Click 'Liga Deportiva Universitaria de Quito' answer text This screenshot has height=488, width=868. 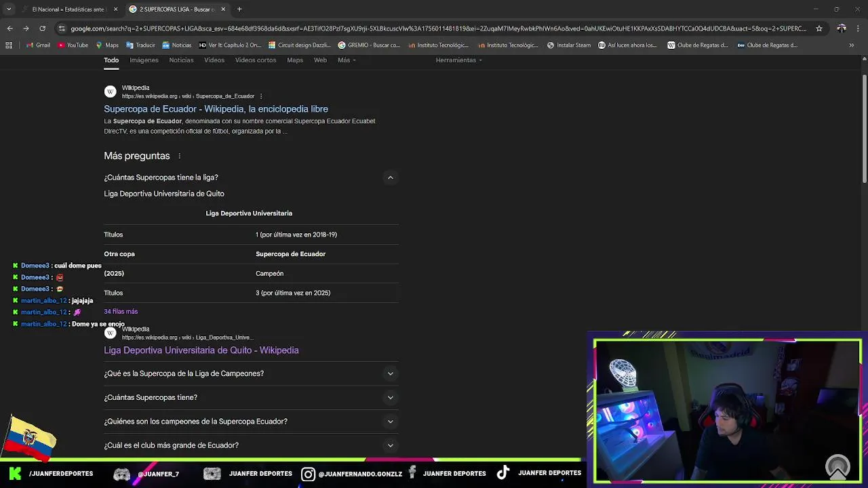tap(164, 194)
